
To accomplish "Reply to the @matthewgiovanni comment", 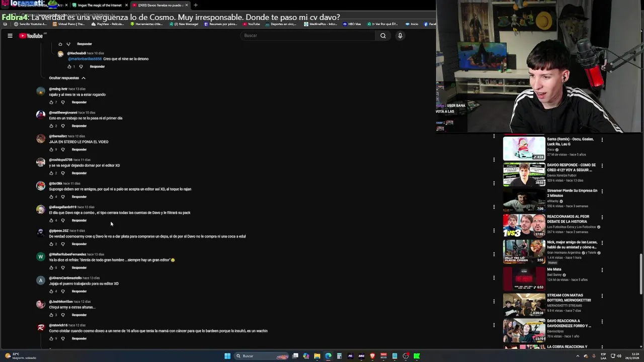I will coord(79,126).
